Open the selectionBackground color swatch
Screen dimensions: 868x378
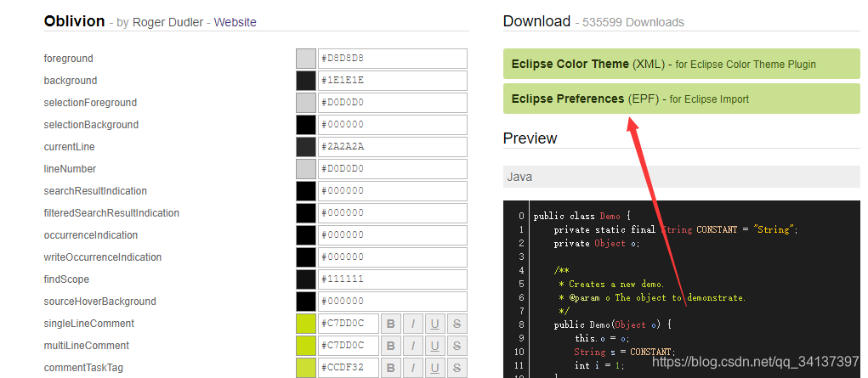click(x=305, y=125)
